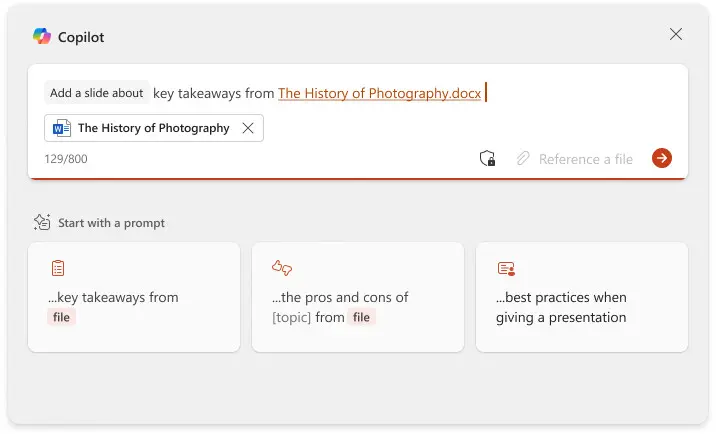Click the paperclip reference icon
The width and height of the screenshot is (716, 436).
click(x=522, y=158)
